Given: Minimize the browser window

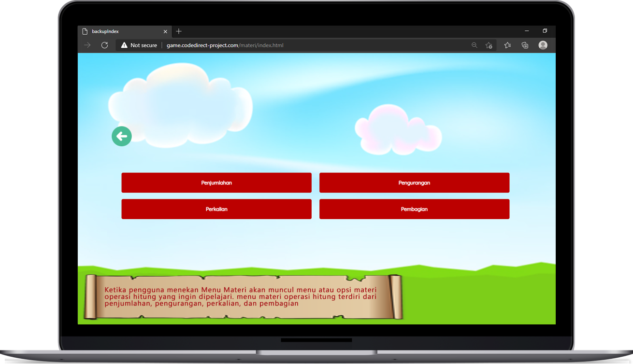Looking at the screenshot, I should click(527, 31).
